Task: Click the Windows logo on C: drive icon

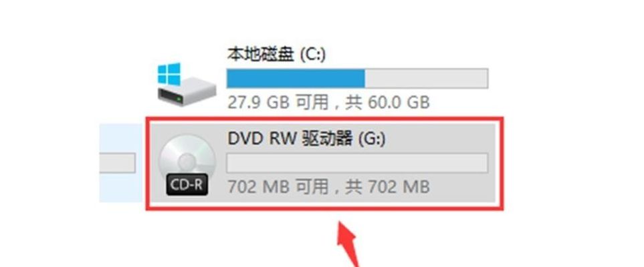Action: pos(169,74)
